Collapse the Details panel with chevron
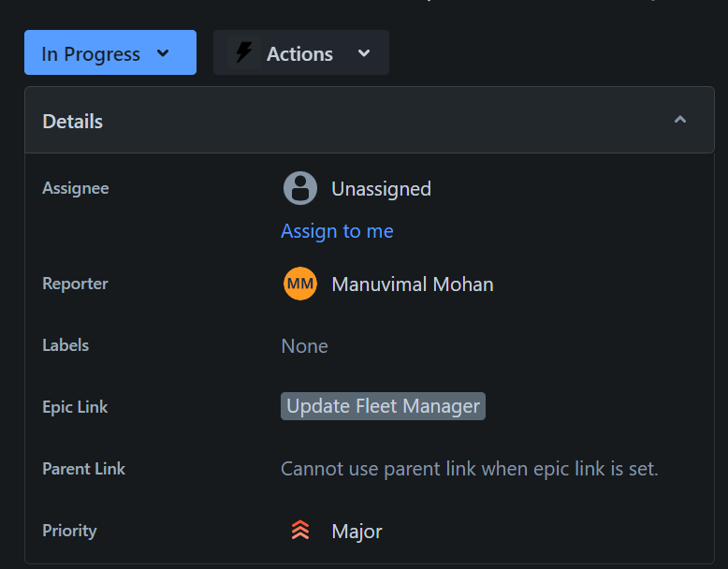The height and width of the screenshot is (569, 728). pos(680,120)
